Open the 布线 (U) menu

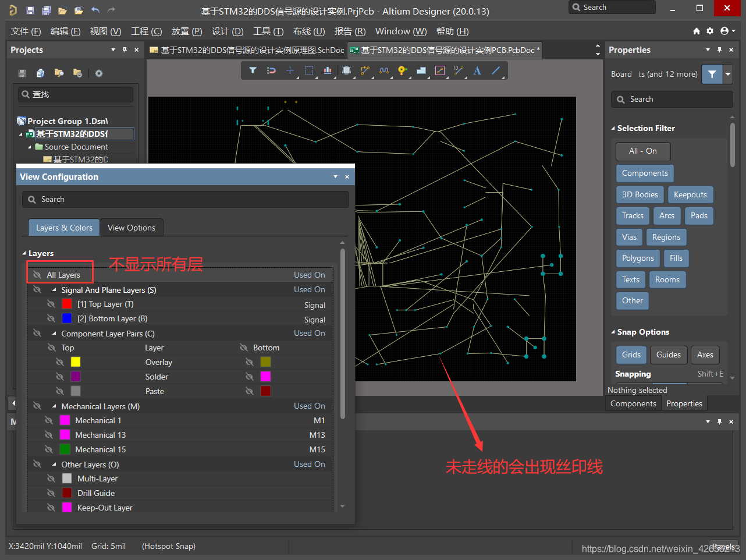tap(309, 31)
